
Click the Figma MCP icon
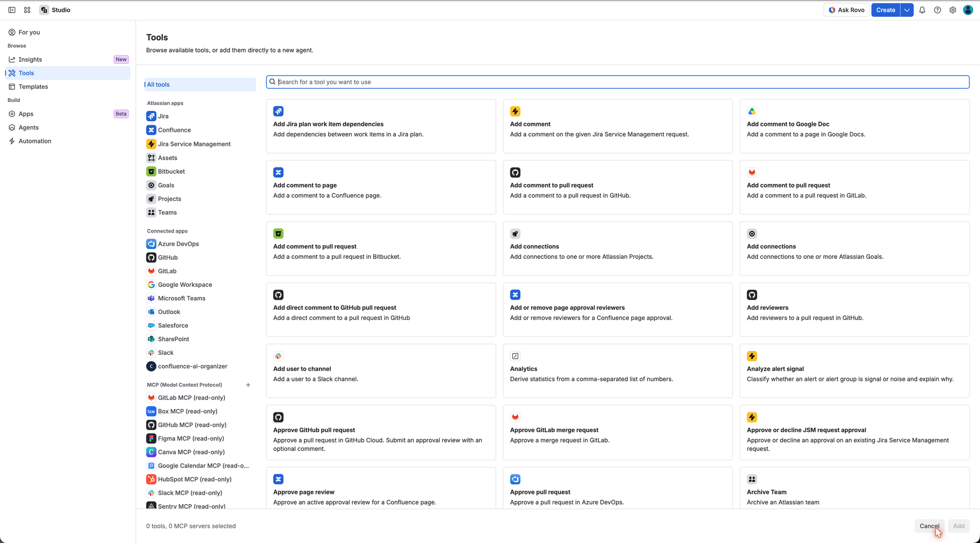(x=151, y=438)
